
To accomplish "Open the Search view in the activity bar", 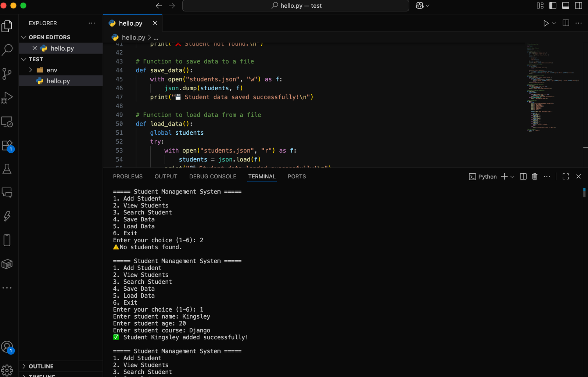I will (x=7, y=50).
